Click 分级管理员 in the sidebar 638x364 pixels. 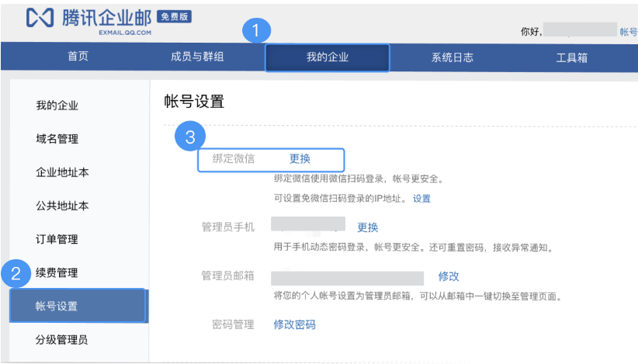tap(62, 339)
